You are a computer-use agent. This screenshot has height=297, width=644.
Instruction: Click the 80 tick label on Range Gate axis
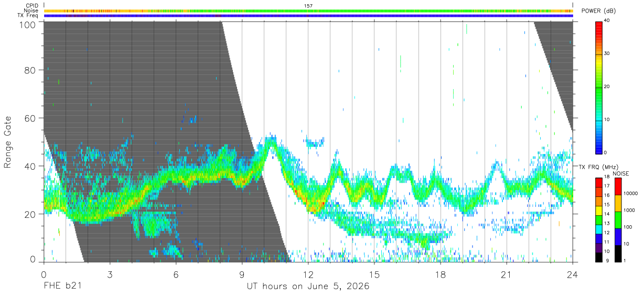29,70
